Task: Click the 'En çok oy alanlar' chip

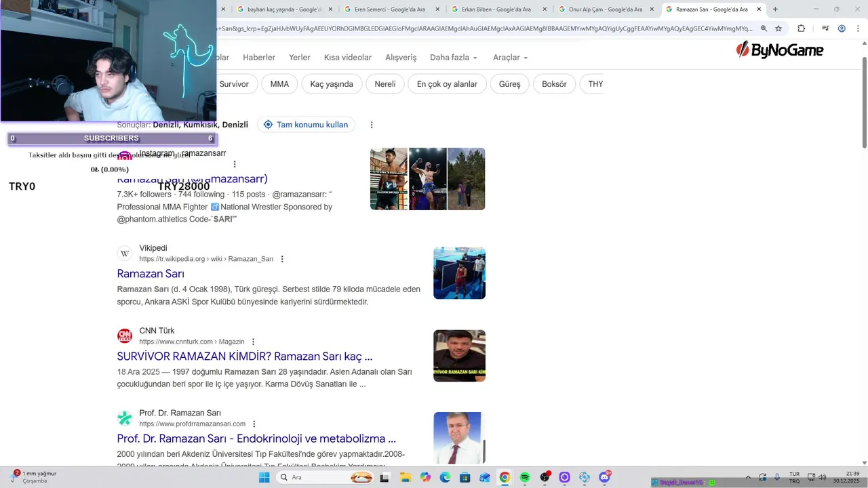Action: 447,84
